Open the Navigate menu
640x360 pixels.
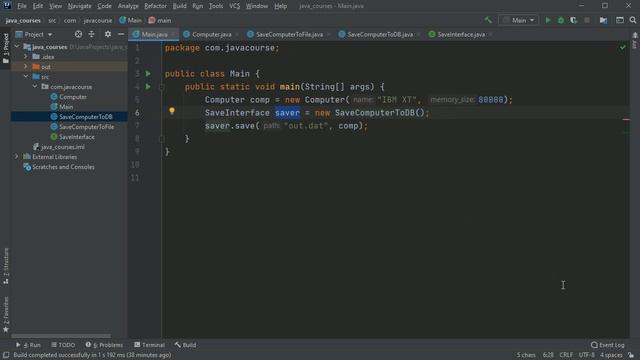(x=79, y=6)
